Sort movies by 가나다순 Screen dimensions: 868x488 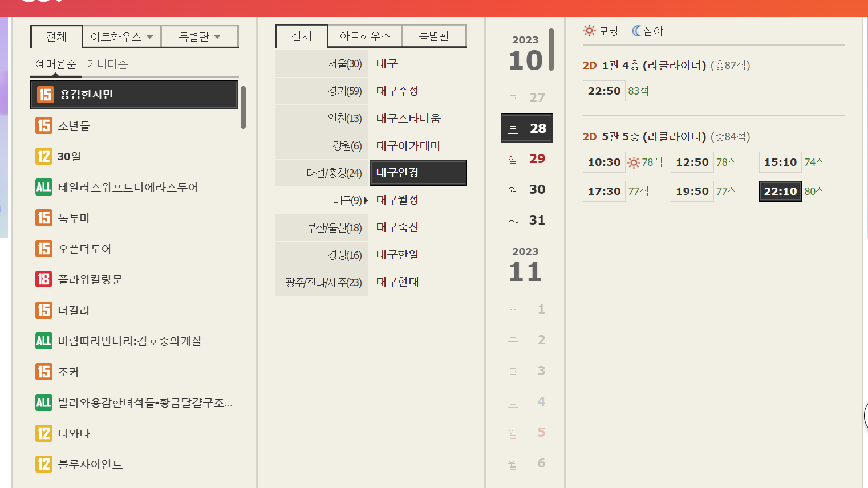[x=107, y=64]
